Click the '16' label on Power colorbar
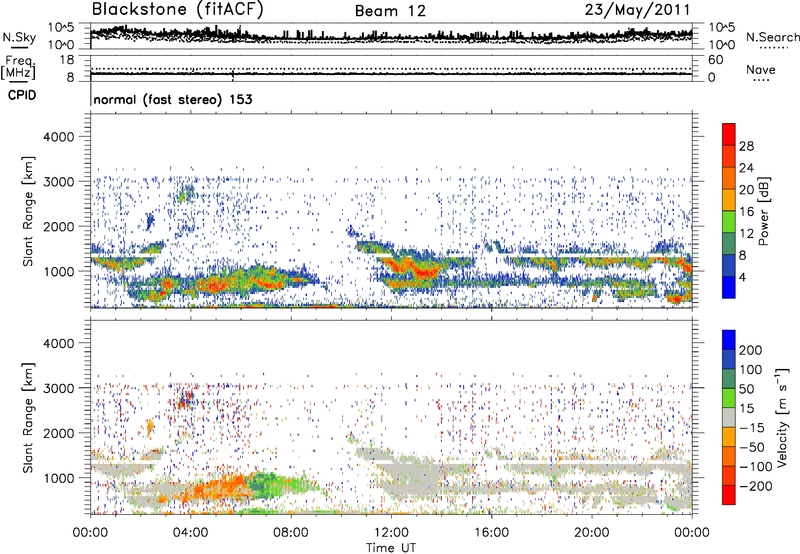800x554 pixels. (746, 212)
